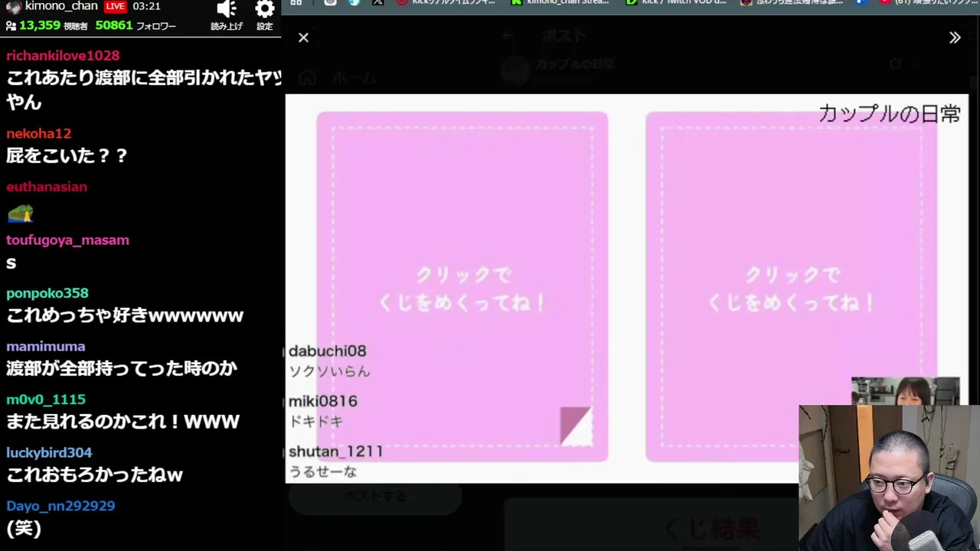Click the dimmed ホーム navigation item
Image resolution: width=980 pixels, height=551 pixels.
[338, 78]
